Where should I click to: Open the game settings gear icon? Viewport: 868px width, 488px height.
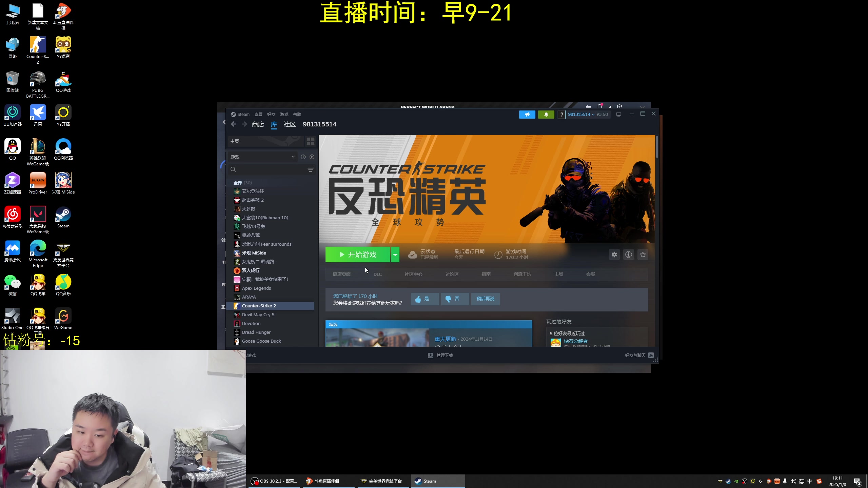coord(614,255)
